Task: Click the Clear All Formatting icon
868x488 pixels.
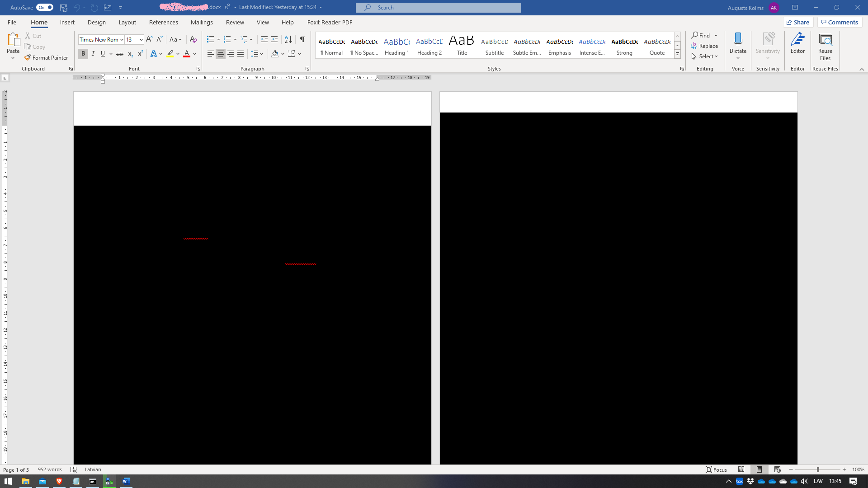Action: (x=193, y=39)
